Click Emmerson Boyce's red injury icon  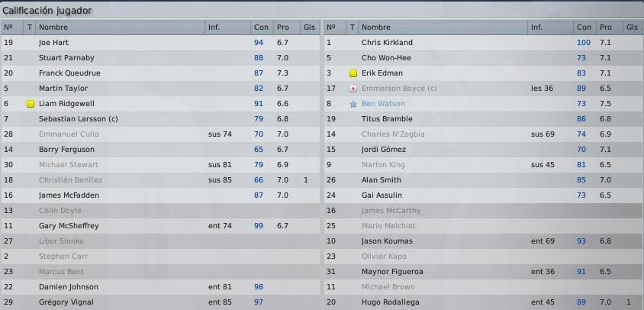click(x=353, y=89)
